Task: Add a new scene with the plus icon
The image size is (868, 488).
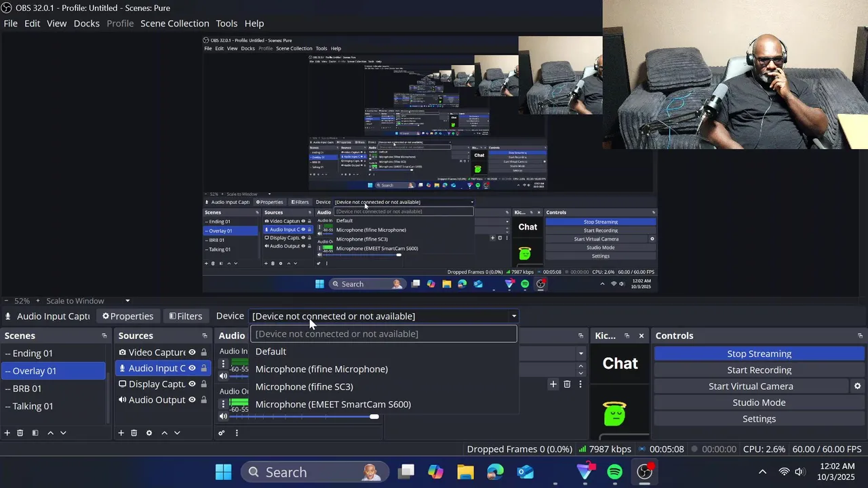Action: click(7, 433)
